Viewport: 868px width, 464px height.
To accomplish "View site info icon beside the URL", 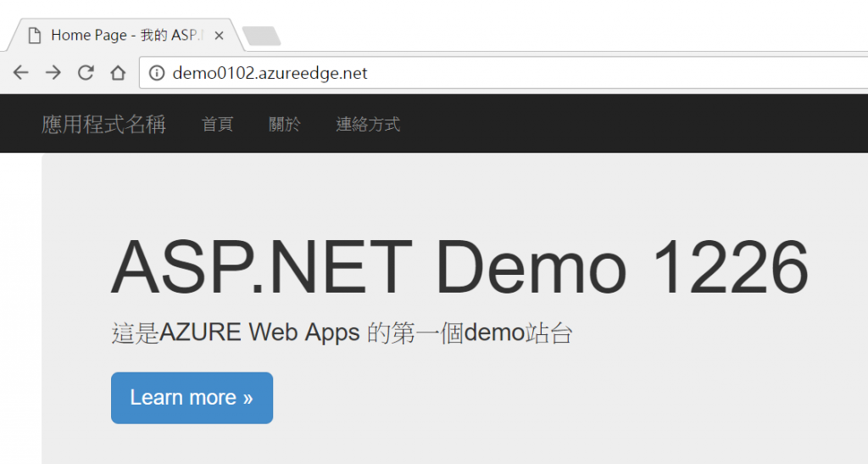I will click(157, 73).
